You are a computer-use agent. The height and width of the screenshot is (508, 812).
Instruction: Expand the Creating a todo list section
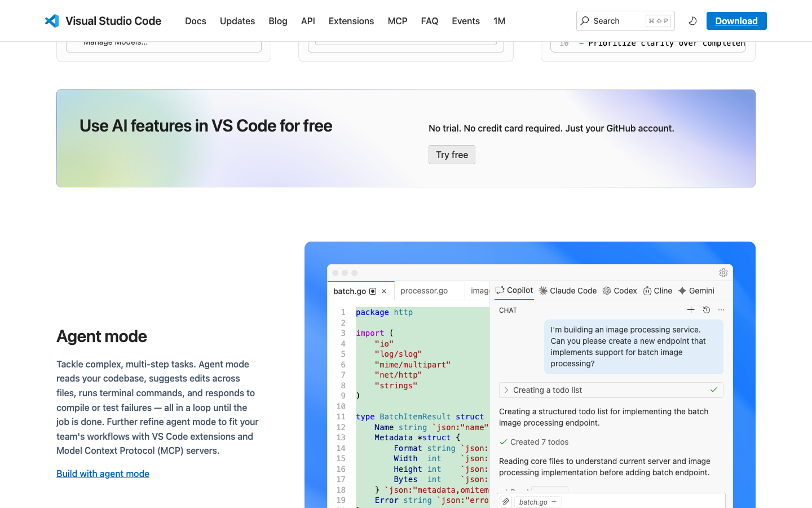(611, 390)
